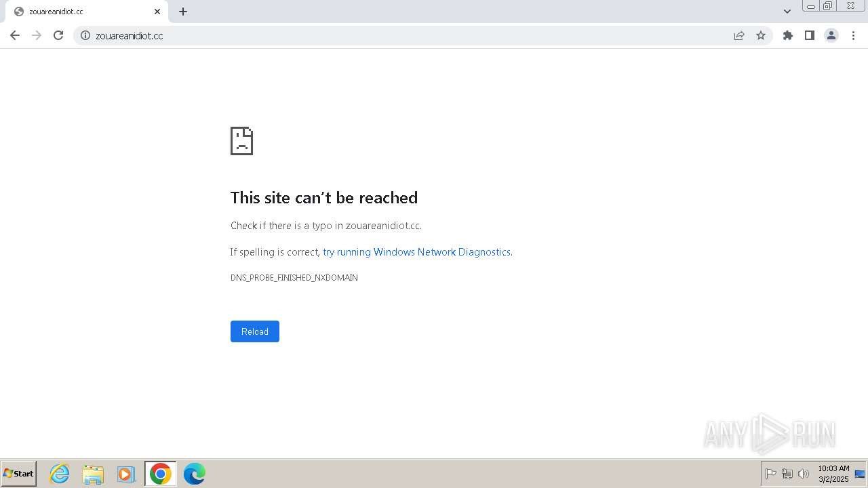The height and width of the screenshot is (488, 868).
Task: Open the tab search dropdown arrow
Action: [787, 12]
